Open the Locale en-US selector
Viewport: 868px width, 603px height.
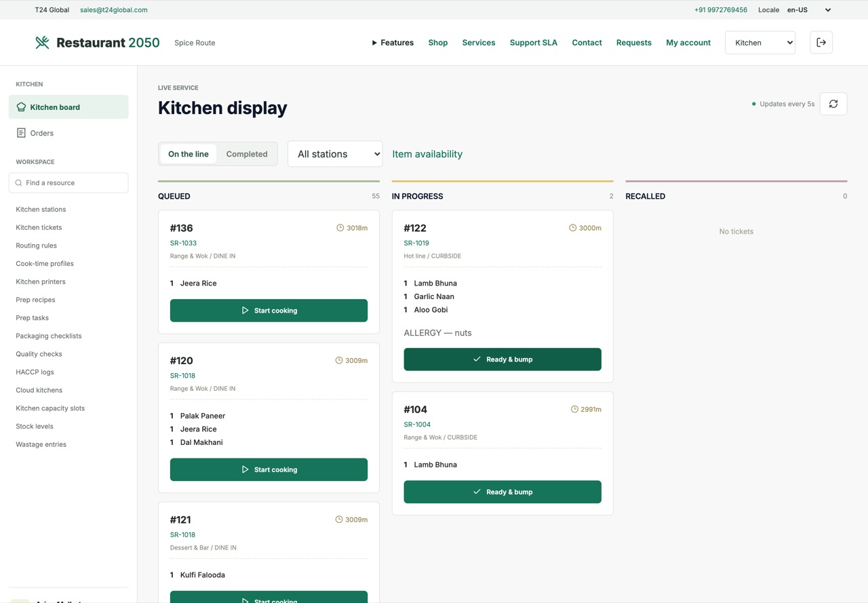click(808, 10)
